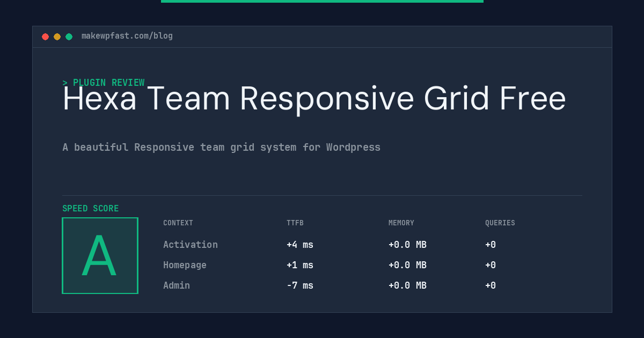
Task: Select the Homepage row label
Action: point(185,265)
